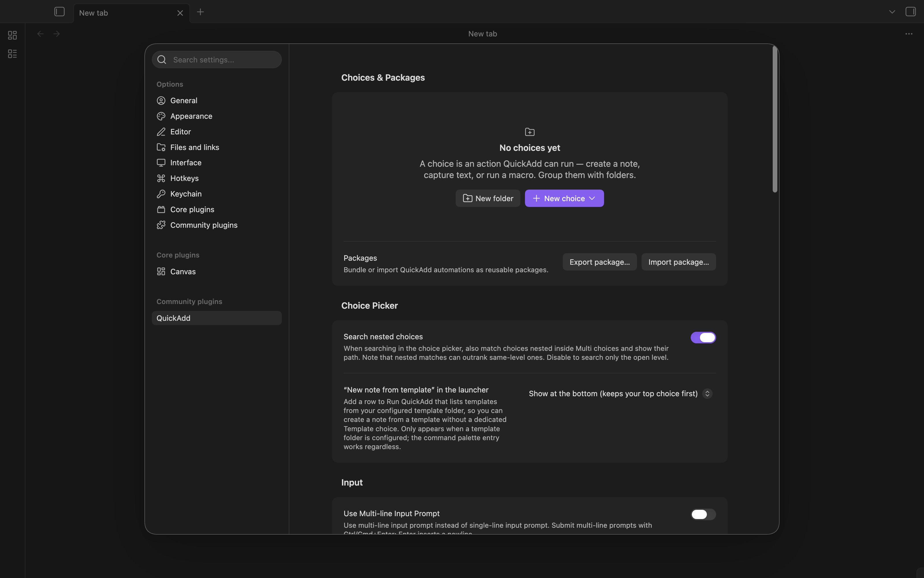
Task: Open Keychain settings
Action: (x=217, y=194)
